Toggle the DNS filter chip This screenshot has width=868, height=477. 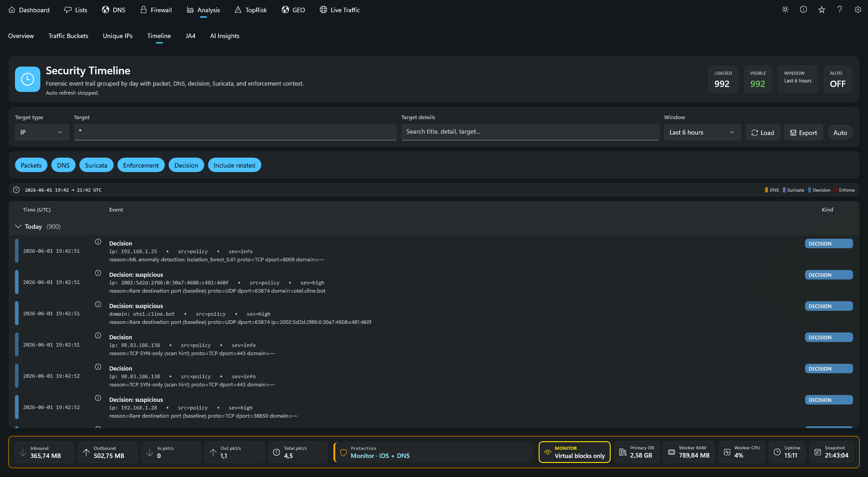coord(63,165)
